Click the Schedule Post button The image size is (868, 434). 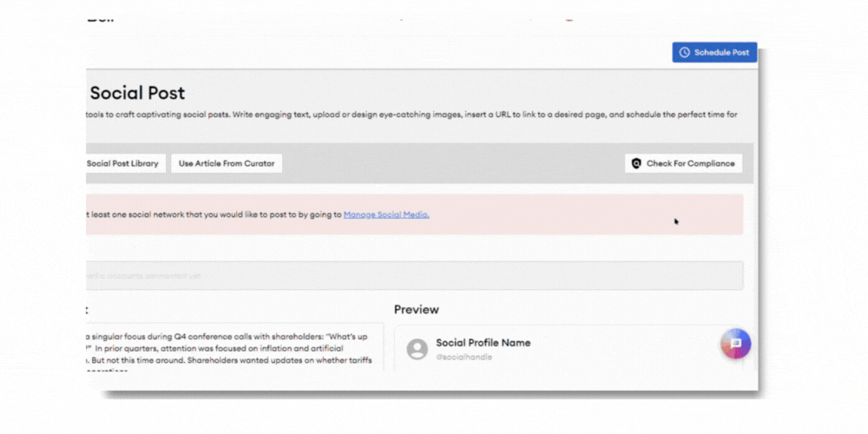coord(714,52)
